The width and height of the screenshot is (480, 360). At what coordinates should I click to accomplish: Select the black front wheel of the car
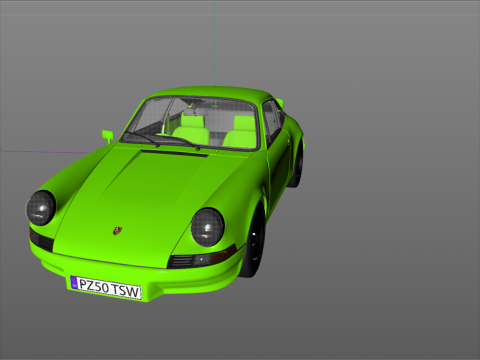254,242
